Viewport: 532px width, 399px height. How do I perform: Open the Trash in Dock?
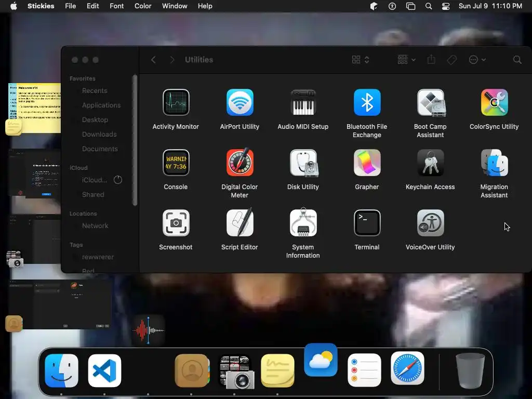(470, 370)
